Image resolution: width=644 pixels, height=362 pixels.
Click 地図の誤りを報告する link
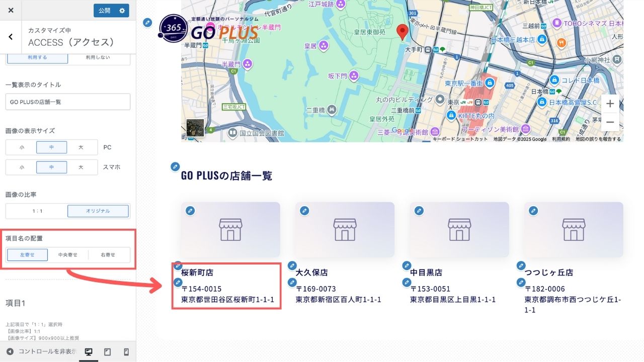pyautogui.click(x=598, y=139)
